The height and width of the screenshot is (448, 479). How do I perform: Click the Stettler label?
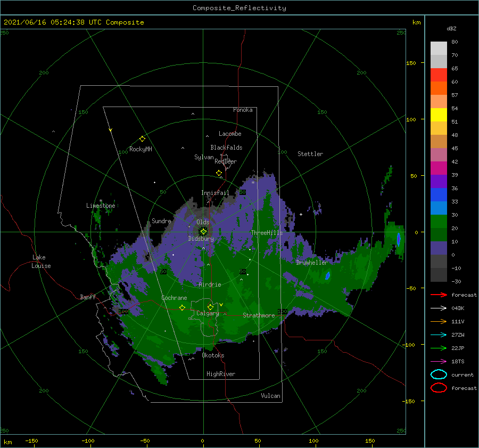pyautogui.click(x=310, y=154)
